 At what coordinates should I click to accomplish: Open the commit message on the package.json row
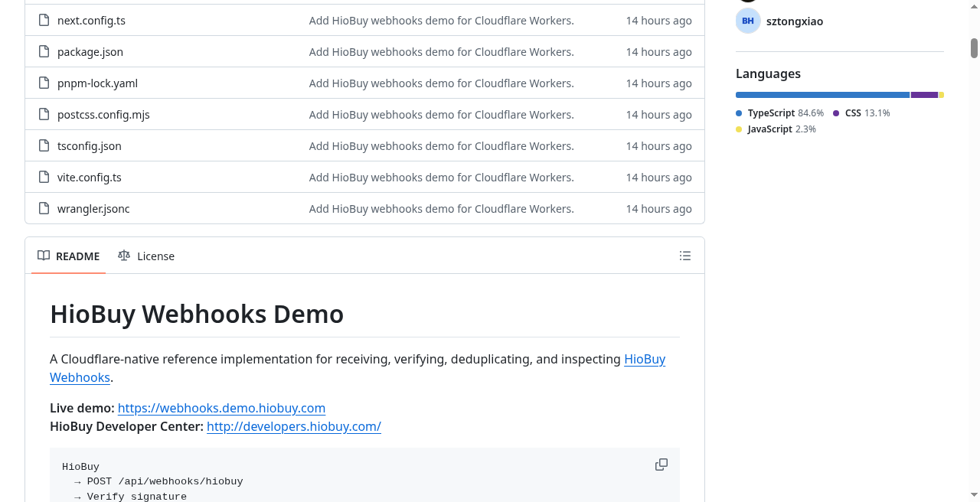pyautogui.click(x=441, y=52)
